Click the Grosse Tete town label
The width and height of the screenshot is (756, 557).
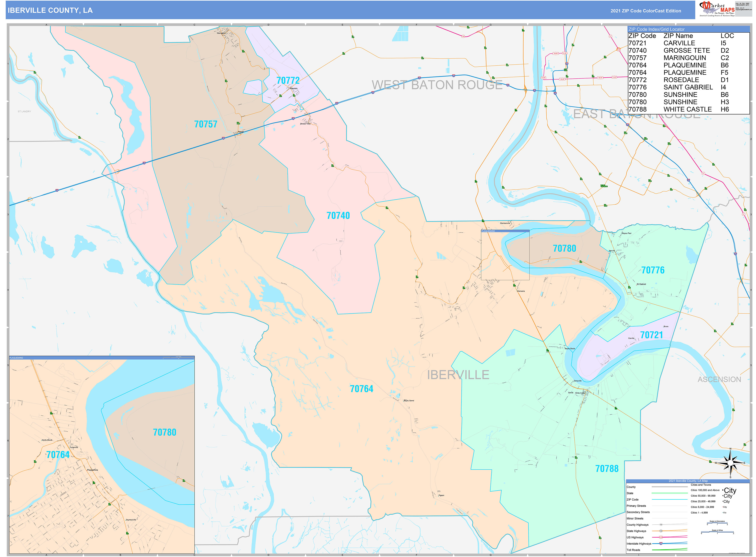tap(305, 124)
